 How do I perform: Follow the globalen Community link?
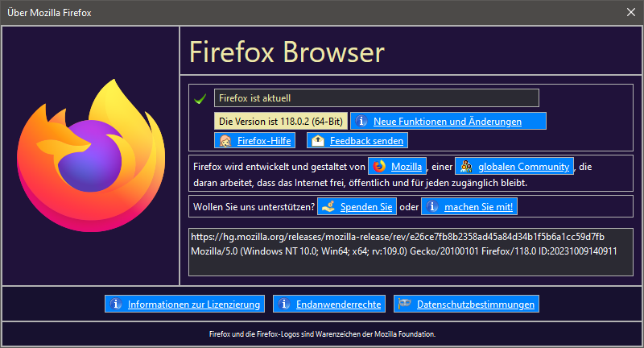pyautogui.click(x=524, y=167)
